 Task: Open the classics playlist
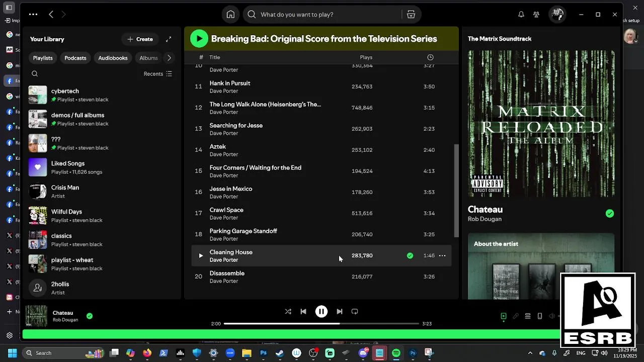(102, 240)
